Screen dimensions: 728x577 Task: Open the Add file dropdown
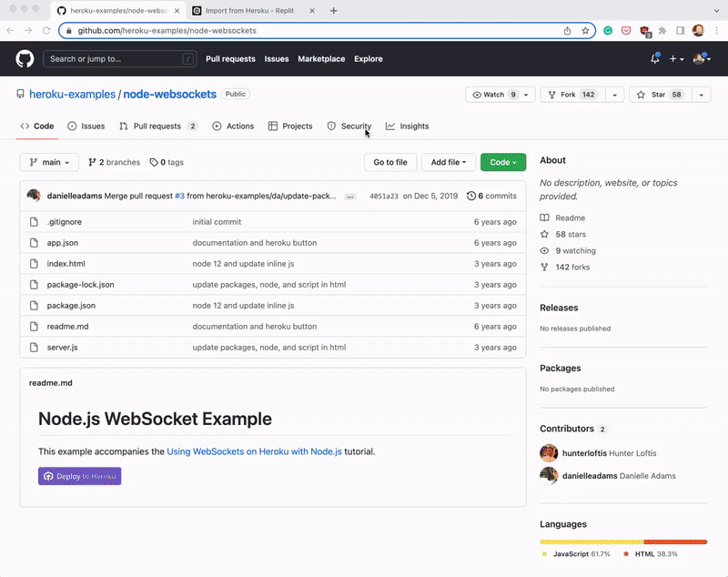pyautogui.click(x=449, y=162)
